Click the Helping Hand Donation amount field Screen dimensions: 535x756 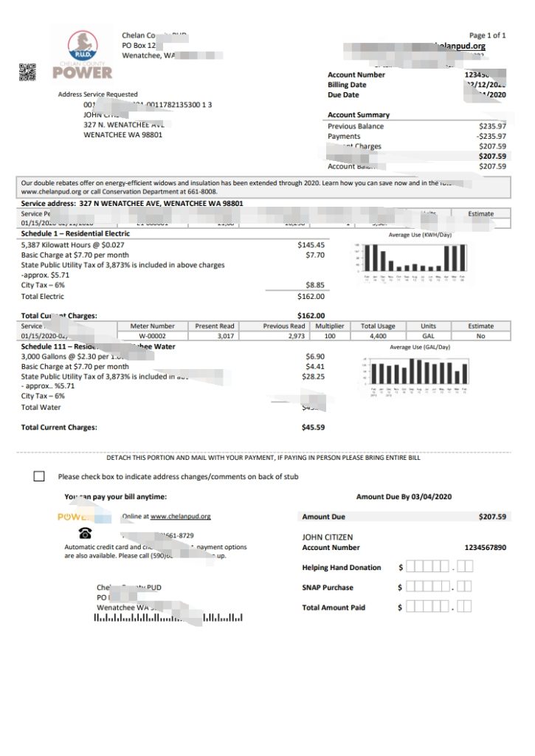[439, 566]
